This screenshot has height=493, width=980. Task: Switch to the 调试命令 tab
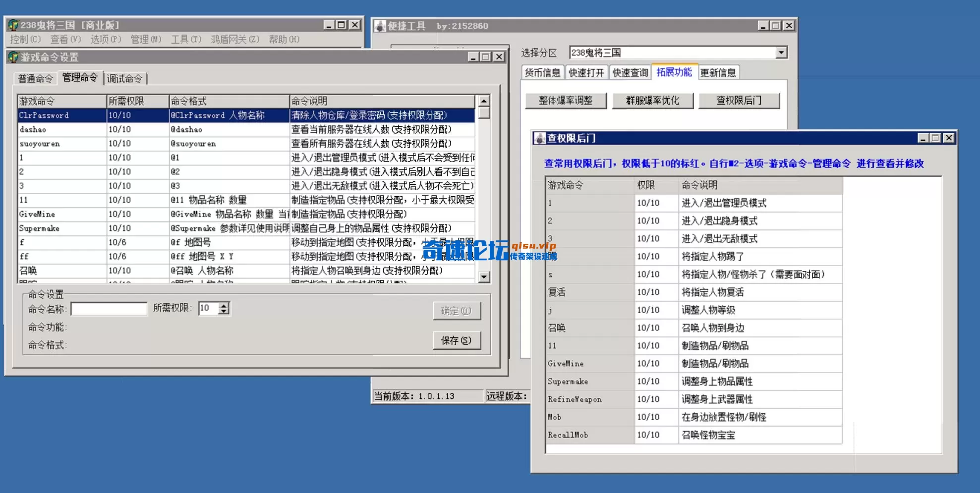click(x=125, y=78)
